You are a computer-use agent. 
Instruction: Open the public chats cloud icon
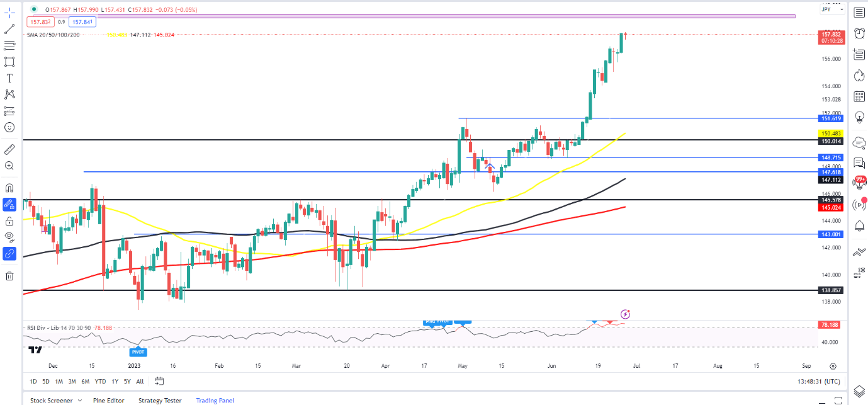point(859,143)
